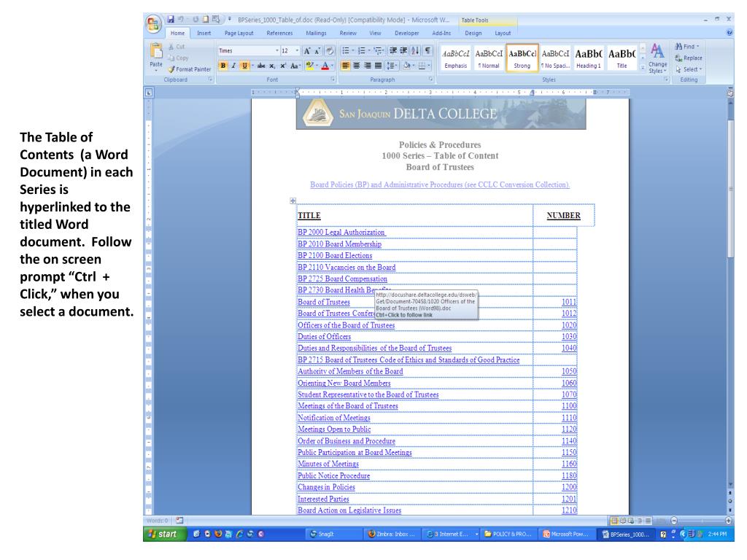Click the Subscript icon
This screenshot has width=747, height=560.
click(272, 66)
